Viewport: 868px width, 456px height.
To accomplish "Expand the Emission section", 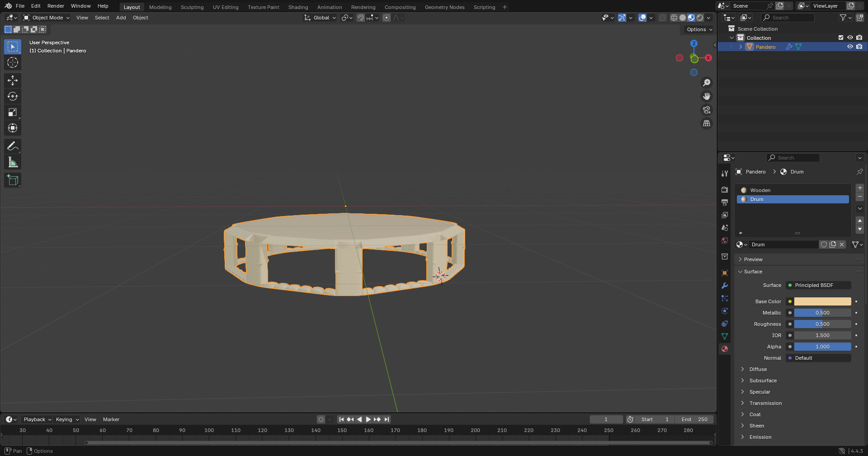I will coord(760,437).
